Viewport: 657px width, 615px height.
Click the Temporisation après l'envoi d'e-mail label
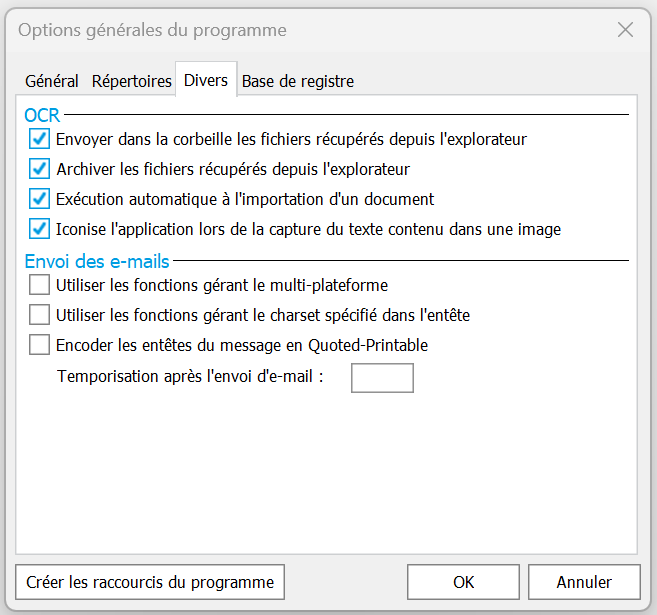click(190, 377)
